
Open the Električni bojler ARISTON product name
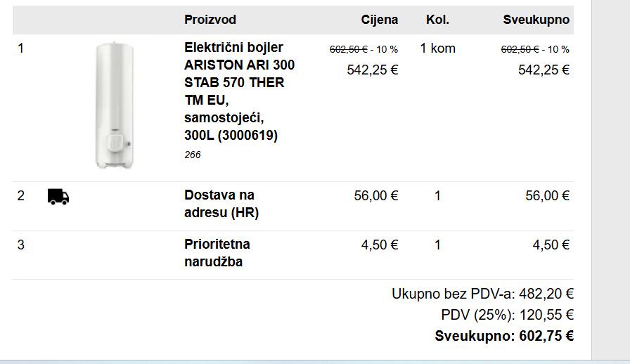tap(239, 91)
